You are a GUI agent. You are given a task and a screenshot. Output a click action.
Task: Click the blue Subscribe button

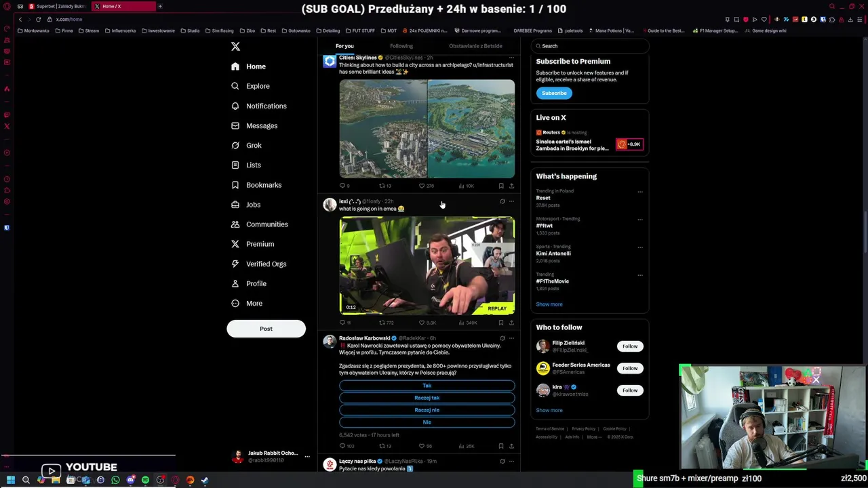tap(554, 93)
